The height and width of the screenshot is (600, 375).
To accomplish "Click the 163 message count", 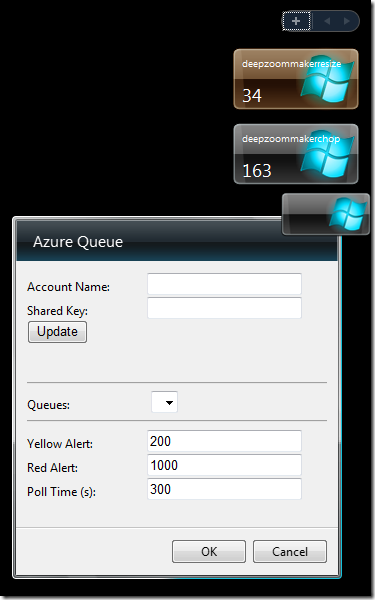I will coord(257,171).
